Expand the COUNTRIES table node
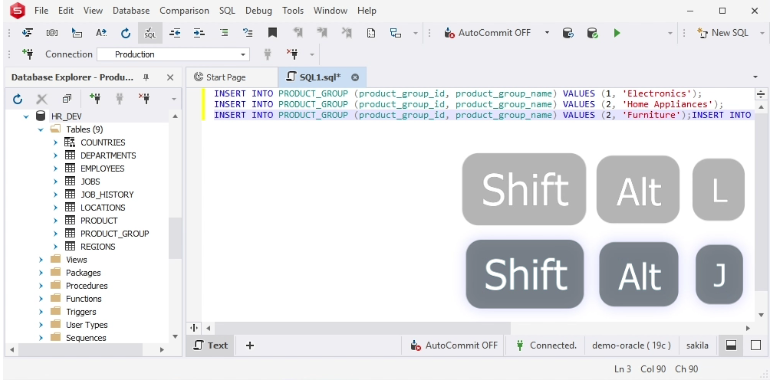 tap(55, 143)
